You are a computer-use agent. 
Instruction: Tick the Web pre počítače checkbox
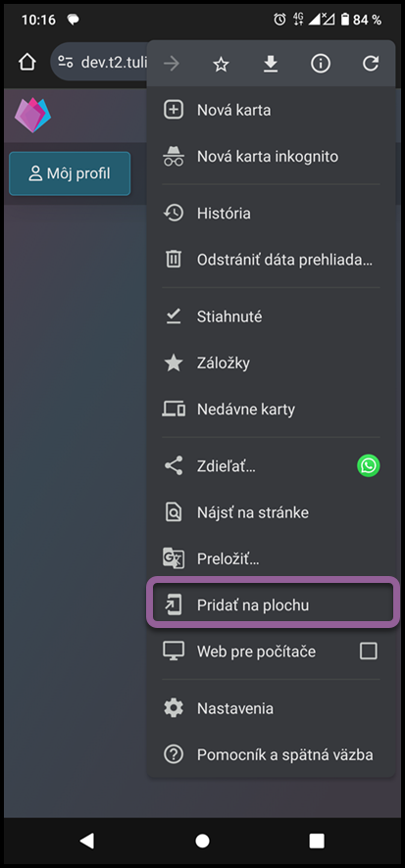click(369, 651)
